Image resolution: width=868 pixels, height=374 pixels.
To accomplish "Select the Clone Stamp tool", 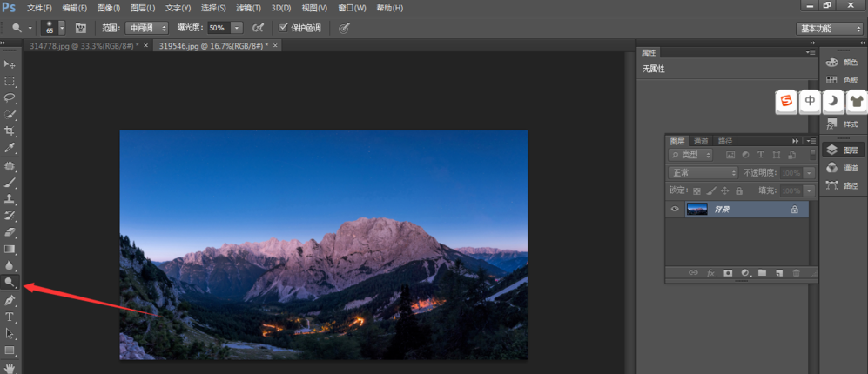I will click(10, 199).
